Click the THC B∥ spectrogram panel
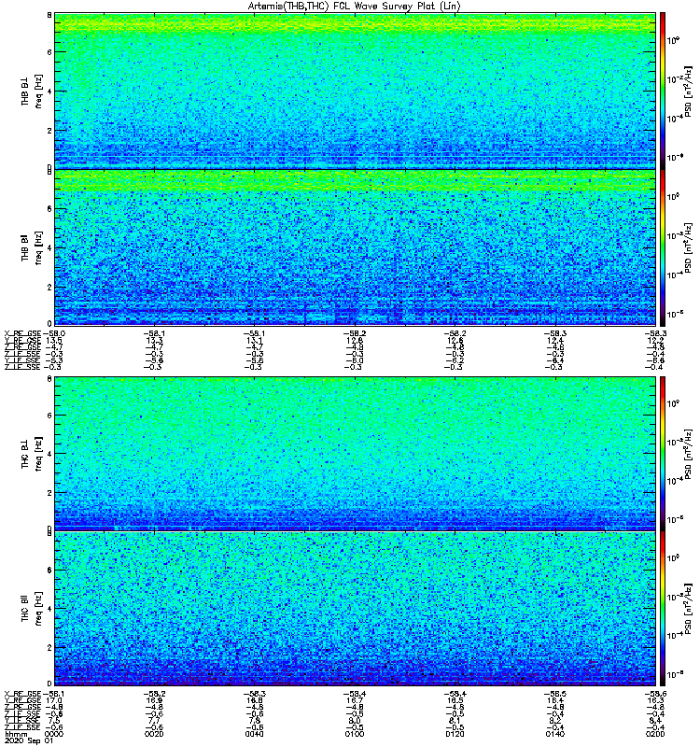 (355, 609)
